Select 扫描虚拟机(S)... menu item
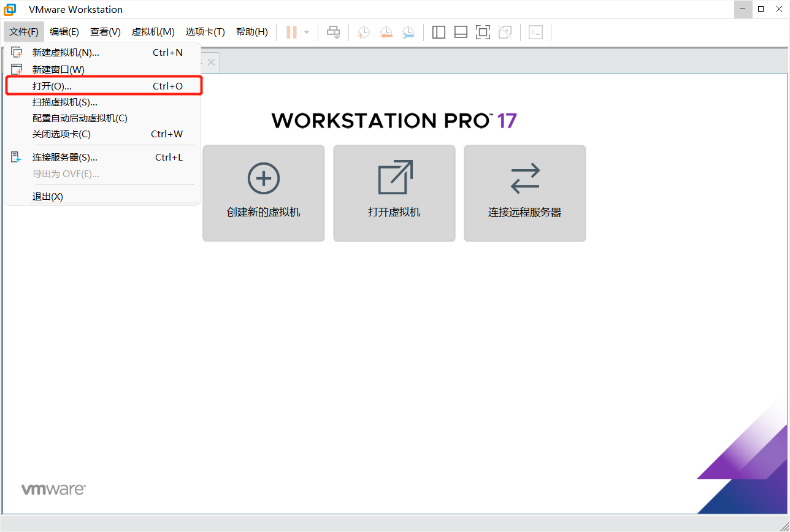This screenshot has width=790, height=532. click(x=102, y=102)
